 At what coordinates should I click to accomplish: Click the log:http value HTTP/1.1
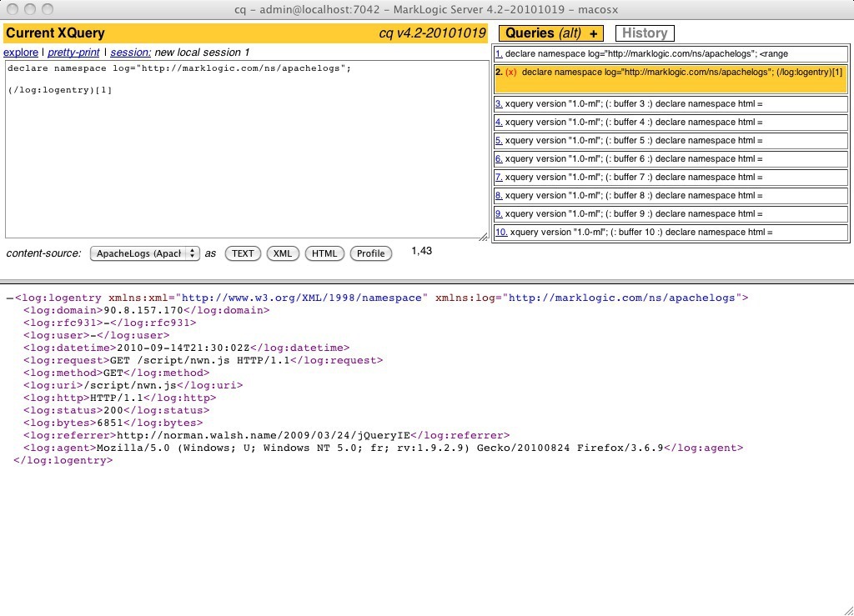point(117,398)
